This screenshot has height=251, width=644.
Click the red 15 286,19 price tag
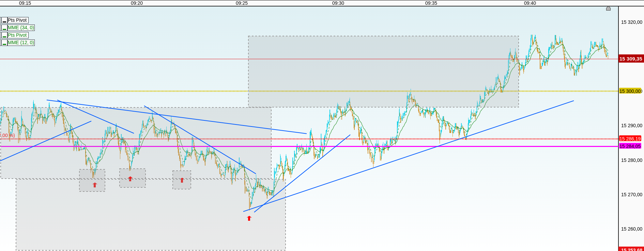point(630,139)
